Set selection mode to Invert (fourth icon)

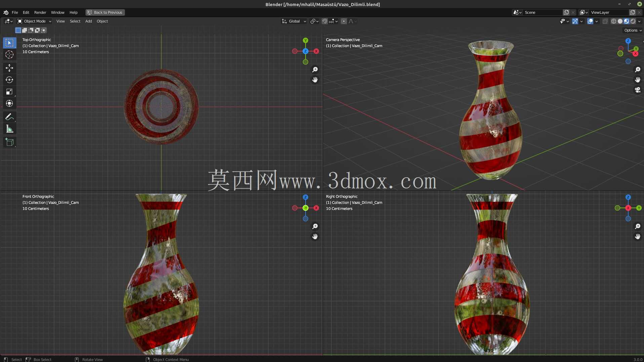(37, 30)
